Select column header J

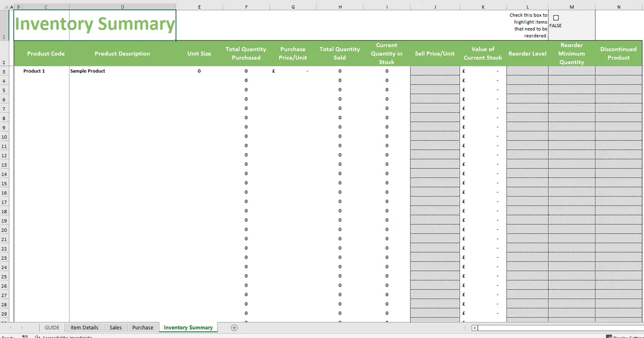(435, 7)
